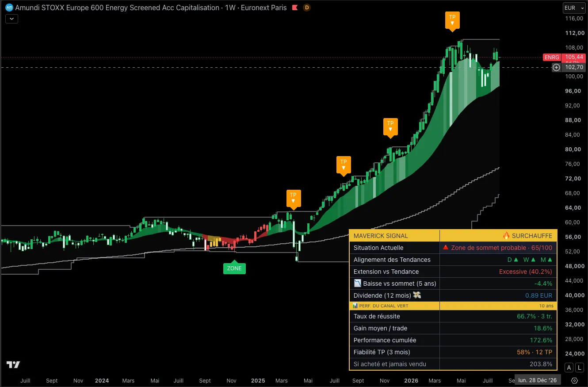Click the Si acheté et jamais vendu label
The height and width of the screenshot is (387, 588).
click(x=390, y=364)
